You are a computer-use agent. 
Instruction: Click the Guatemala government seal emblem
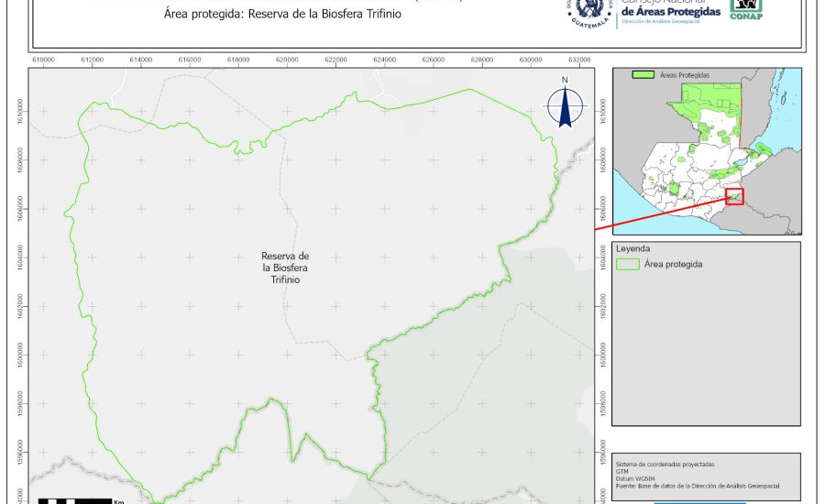588,13
